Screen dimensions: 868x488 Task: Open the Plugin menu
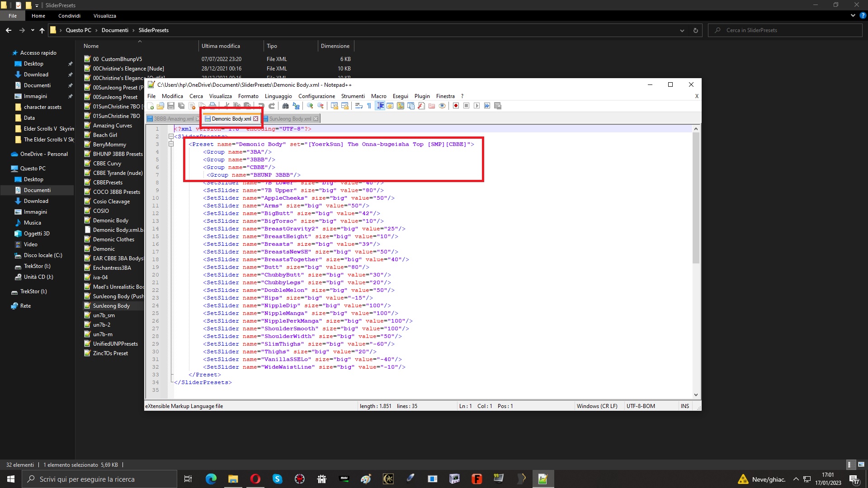(x=422, y=96)
